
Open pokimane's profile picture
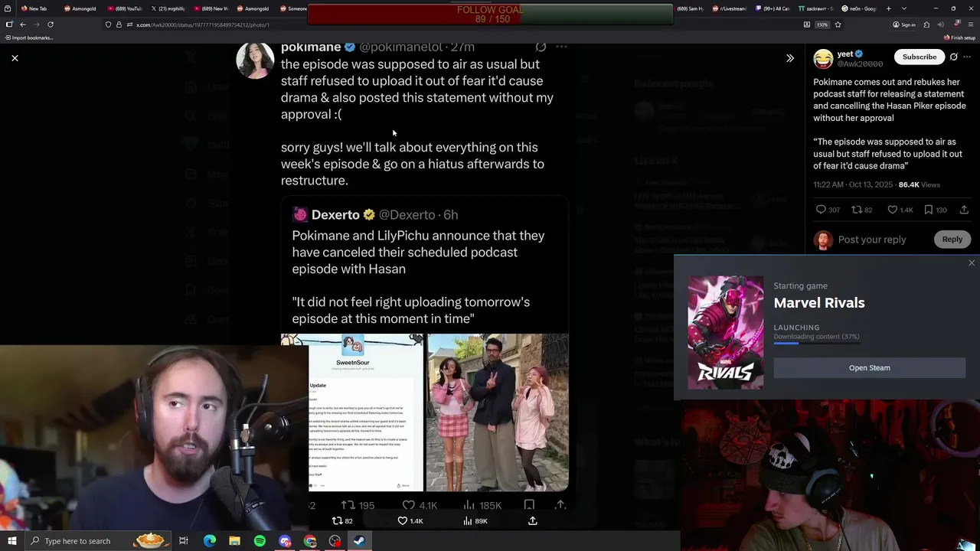coord(255,60)
